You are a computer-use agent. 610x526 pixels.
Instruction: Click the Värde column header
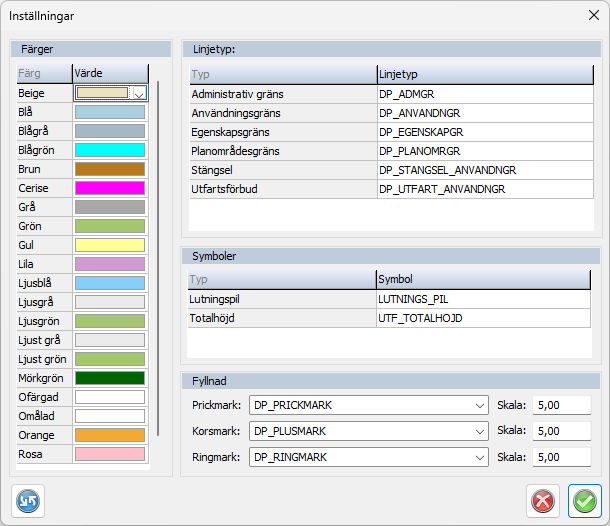click(110, 73)
